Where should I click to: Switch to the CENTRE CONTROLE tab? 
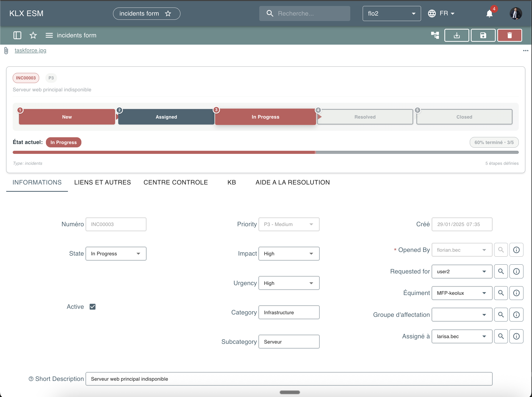176,182
